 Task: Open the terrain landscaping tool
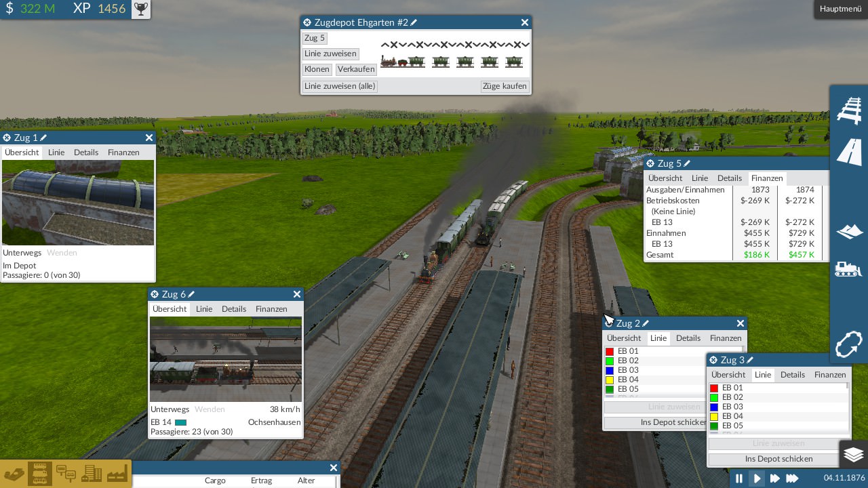click(x=849, y=231)
